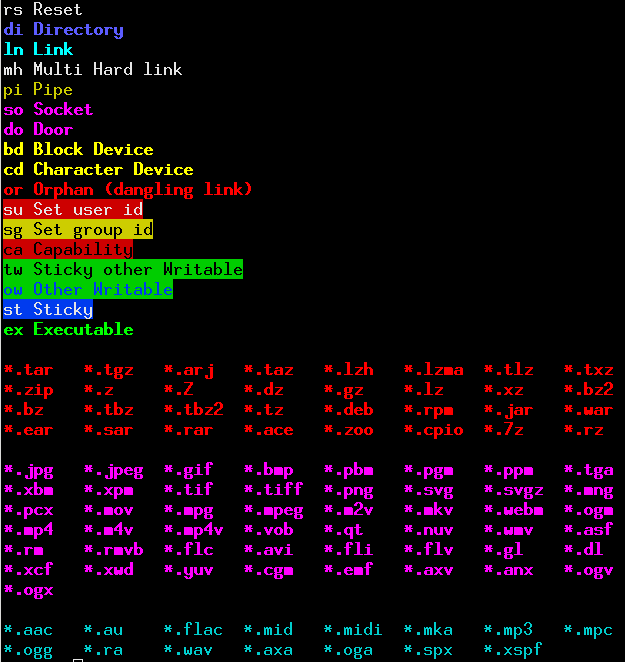
Task: Click the '*.mpeg' extension
Action: 274,510
